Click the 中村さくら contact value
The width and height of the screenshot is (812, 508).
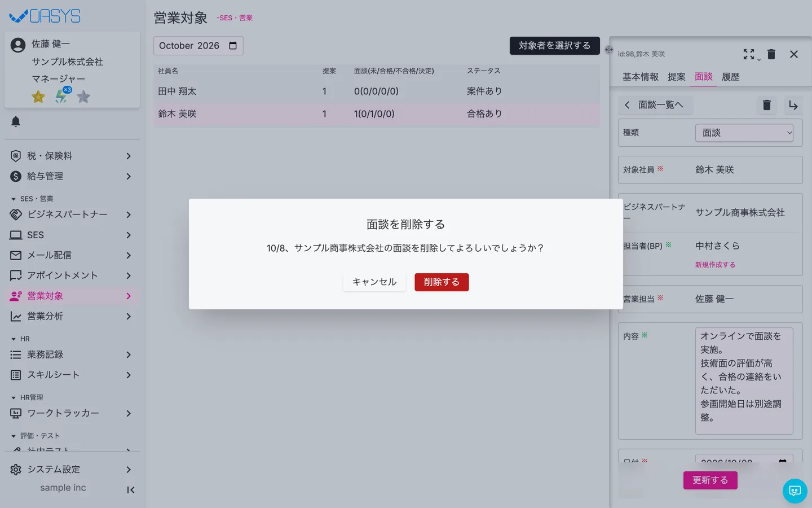[717, 246]
